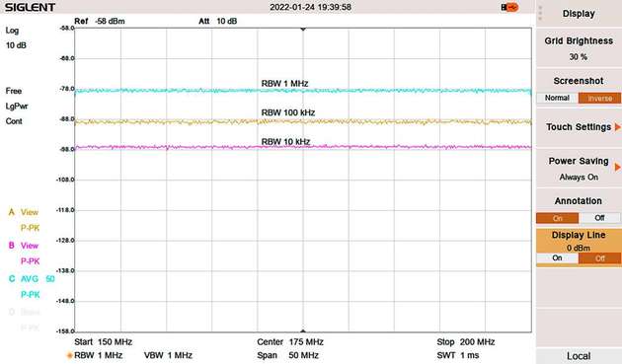Click the orange battery status icon
622x364 pixels.
point(509,7)
